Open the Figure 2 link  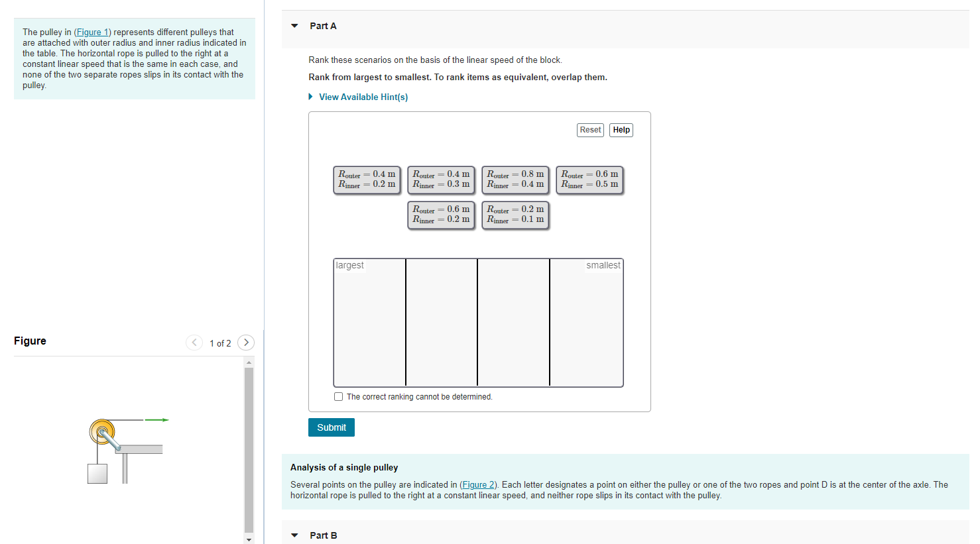coord(479,484)
